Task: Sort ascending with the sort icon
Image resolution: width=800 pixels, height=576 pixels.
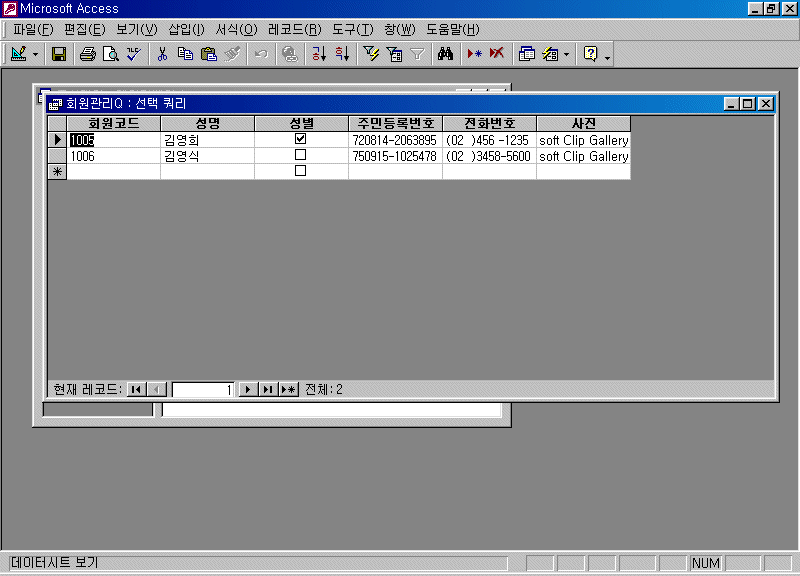Action: point(319,54)
